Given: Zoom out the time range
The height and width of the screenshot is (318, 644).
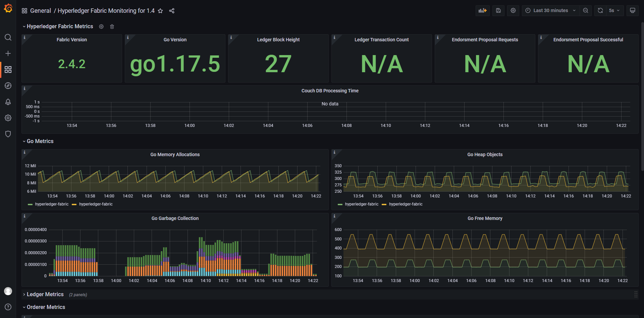Looking at the screenshot, I should [586, 10].
